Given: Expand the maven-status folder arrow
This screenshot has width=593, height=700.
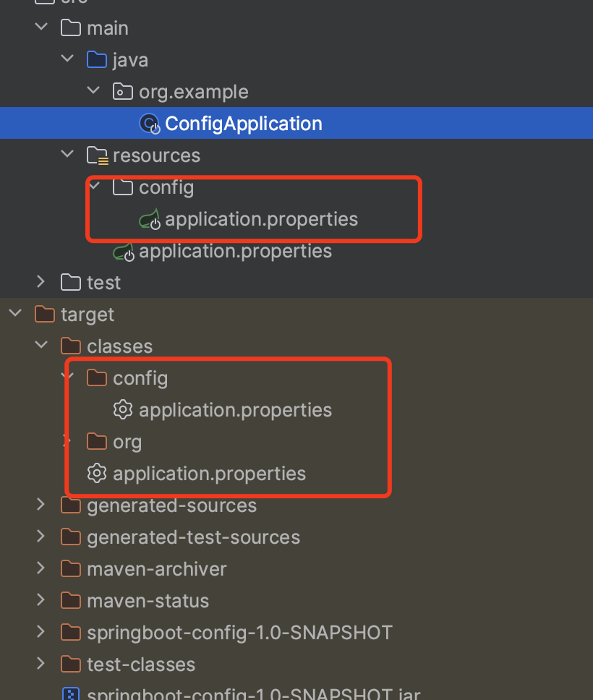Looking at the screenshot, I should 41,600.
